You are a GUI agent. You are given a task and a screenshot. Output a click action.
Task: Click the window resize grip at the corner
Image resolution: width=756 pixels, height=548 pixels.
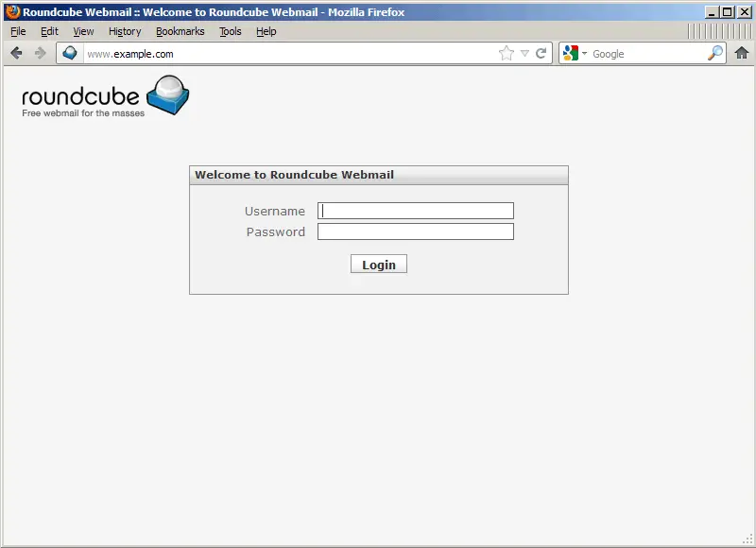coord(747,539)
